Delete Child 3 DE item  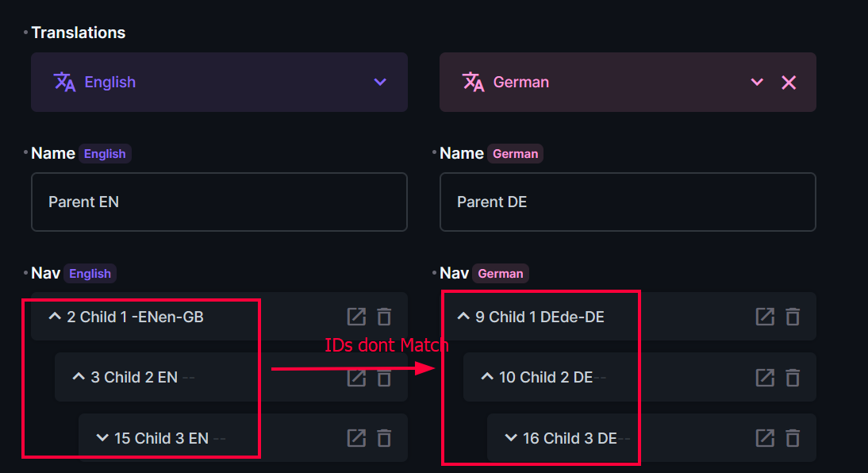(793, 437)
